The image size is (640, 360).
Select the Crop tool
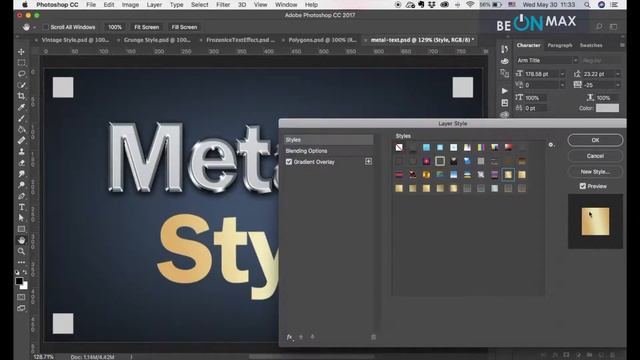[x=21, y=96]
